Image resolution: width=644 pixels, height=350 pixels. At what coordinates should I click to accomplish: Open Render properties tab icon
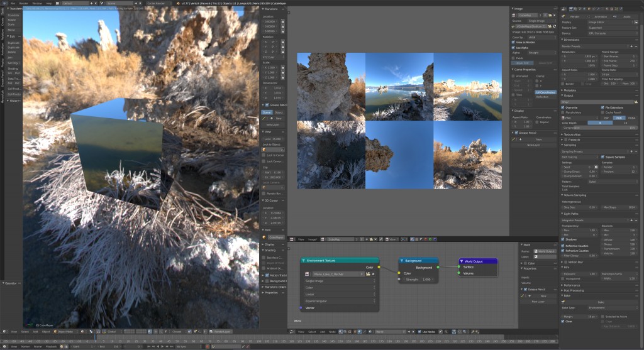click(x=570, y=9)
